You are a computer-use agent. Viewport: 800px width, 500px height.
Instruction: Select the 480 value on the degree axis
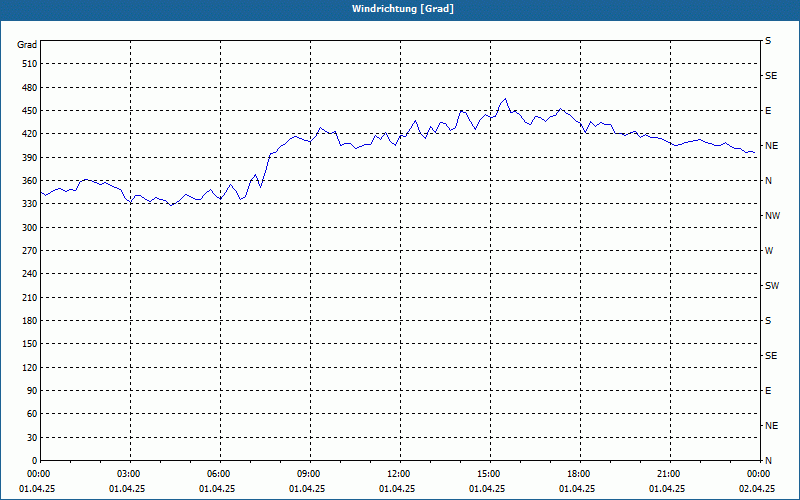30,88
